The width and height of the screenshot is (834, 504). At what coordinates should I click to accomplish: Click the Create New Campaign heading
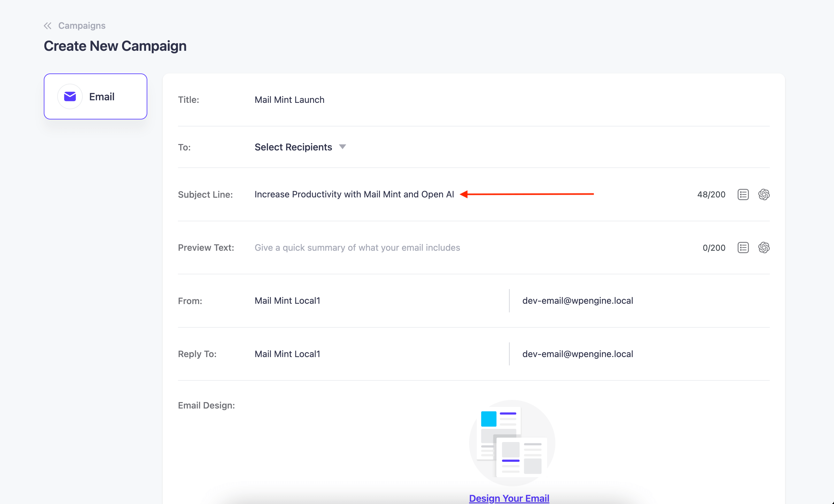point(115,46)
